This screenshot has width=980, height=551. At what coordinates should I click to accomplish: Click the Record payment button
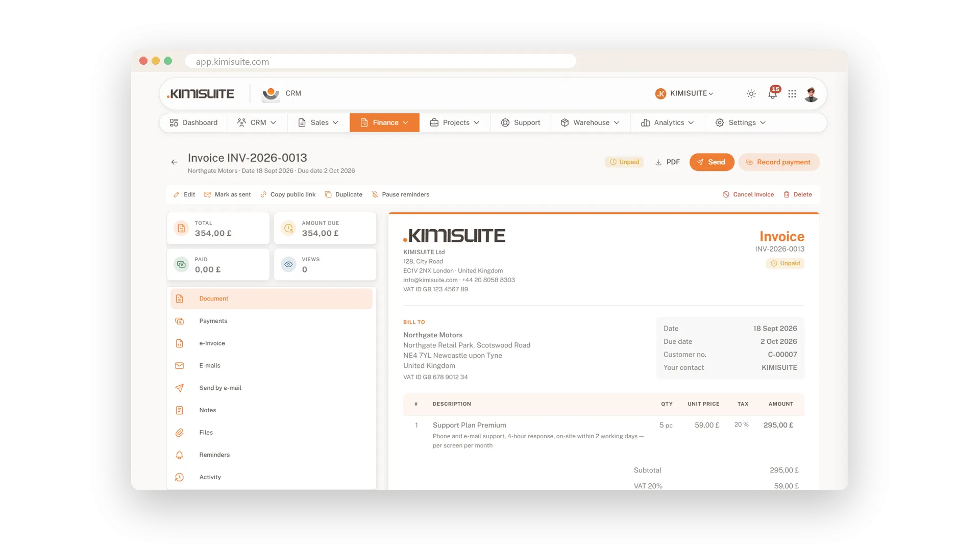click(778, 162)
